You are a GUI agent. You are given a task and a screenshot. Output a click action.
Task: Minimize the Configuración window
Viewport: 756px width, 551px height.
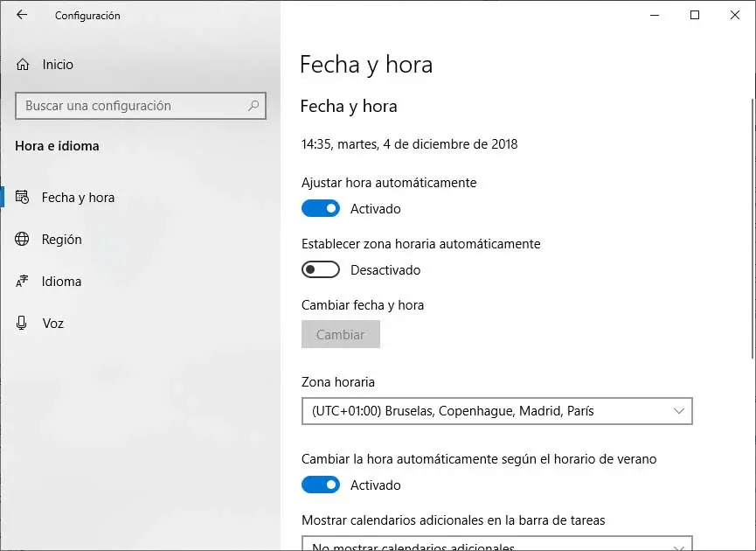655,15
